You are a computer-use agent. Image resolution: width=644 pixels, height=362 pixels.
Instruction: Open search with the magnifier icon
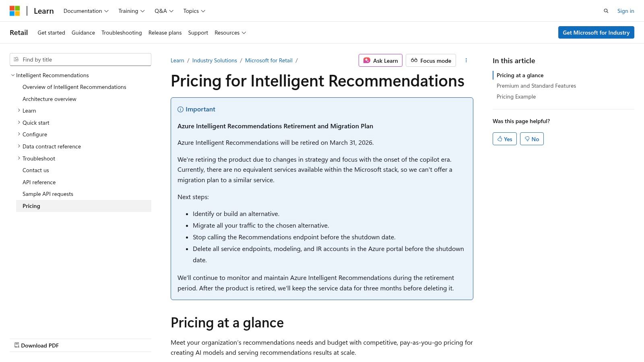[606, 11]
